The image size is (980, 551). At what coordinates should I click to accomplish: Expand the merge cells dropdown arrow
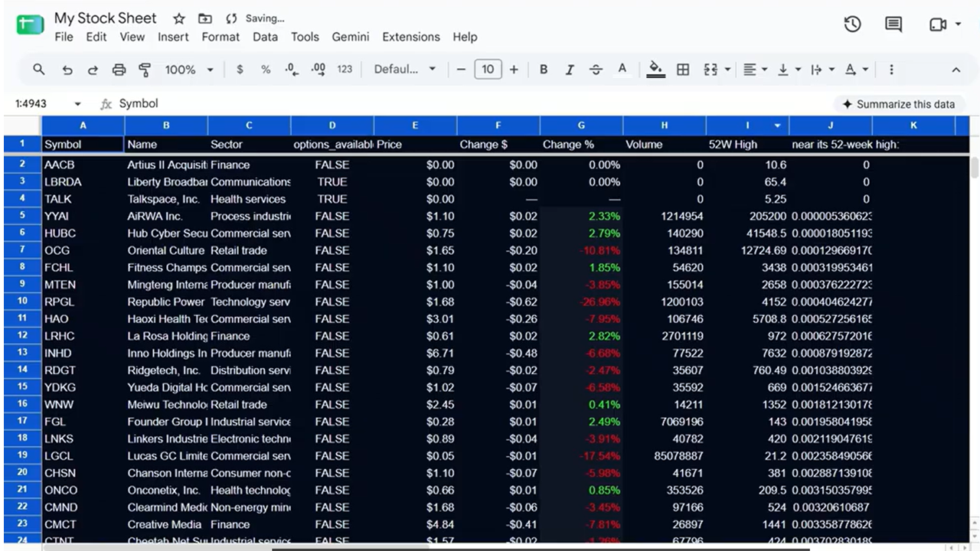coord(727,70)
